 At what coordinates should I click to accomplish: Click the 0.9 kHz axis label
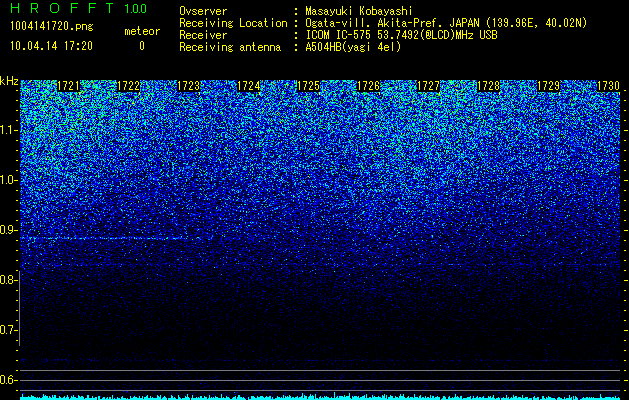click(x=9, y=230)
